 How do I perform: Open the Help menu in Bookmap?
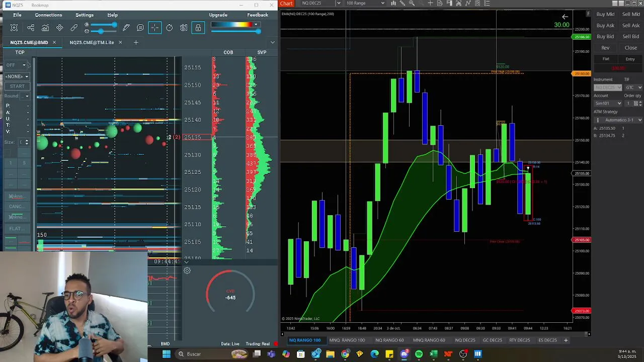113,15
